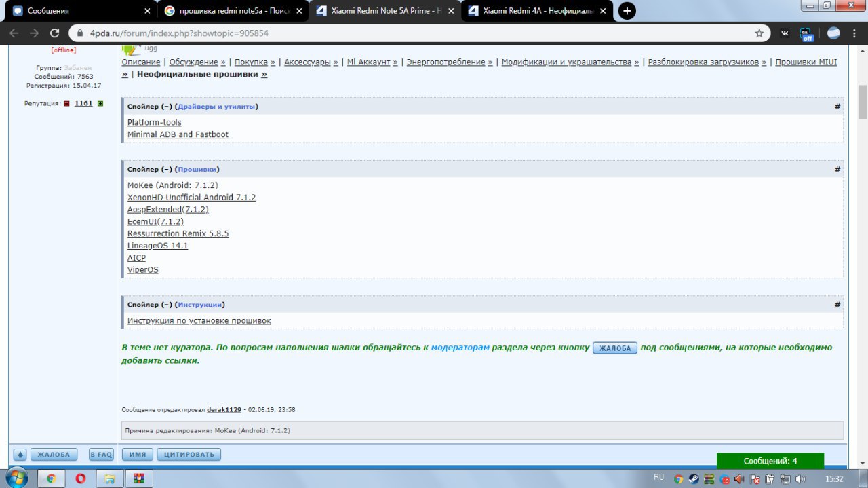Open the EcemUI(7.1.2) link
The height and width of the screenshot is (488, 868).
point(155,222)
